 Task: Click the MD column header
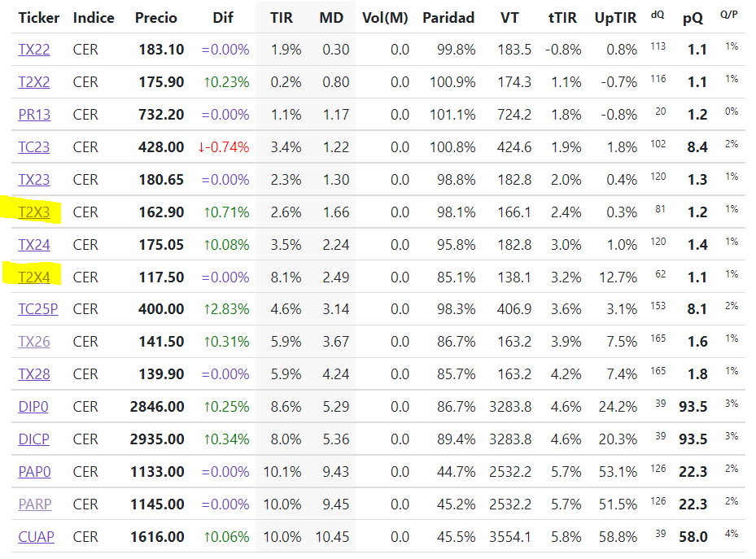[331, 18]
